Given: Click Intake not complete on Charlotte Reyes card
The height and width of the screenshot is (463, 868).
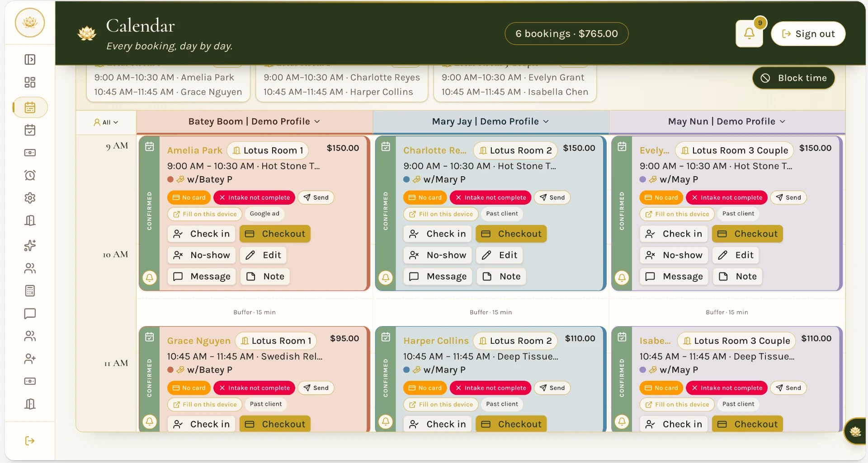Looking at the screenshot, I should (491, 198).
